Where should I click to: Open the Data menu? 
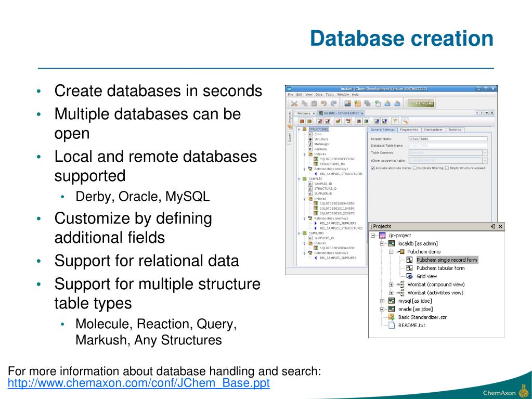click(319, 95)
